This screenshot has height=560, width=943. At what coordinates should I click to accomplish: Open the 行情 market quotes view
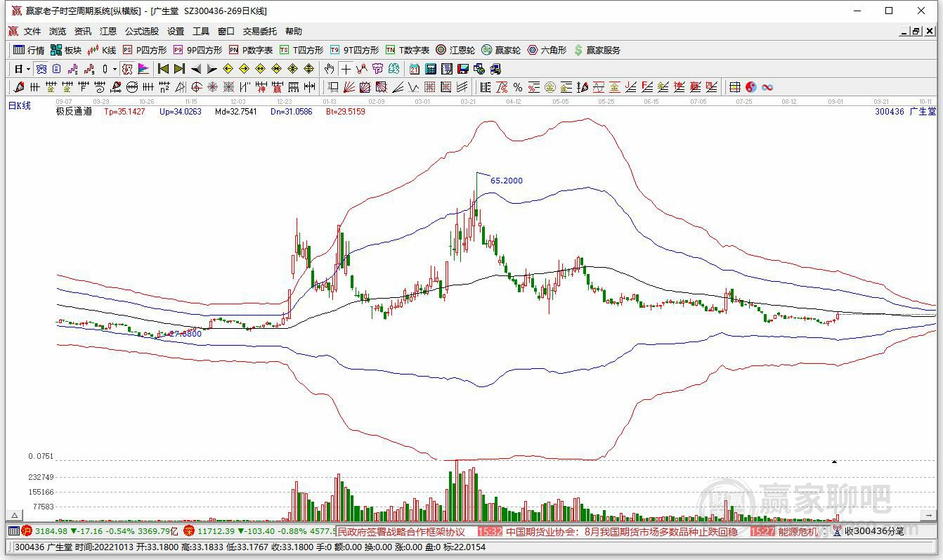tap(29, 50)
